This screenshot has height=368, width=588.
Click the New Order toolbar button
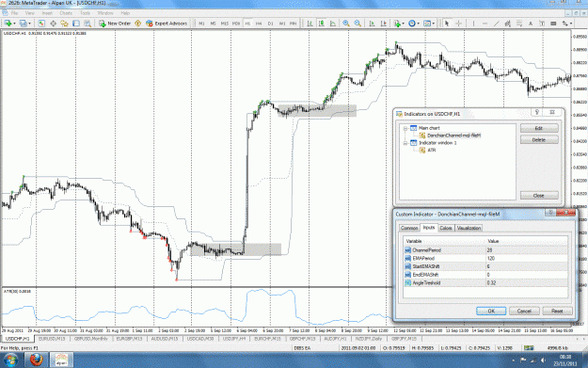pyautogui.click(x=115, y=24)
